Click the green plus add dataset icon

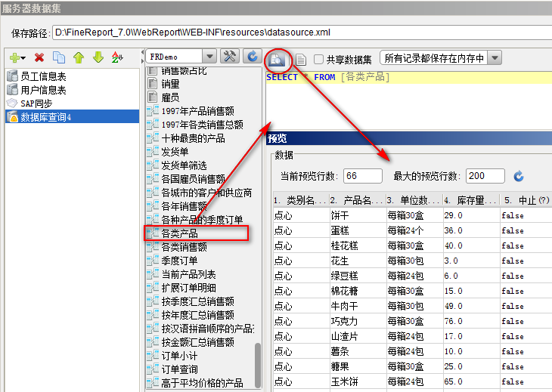(15, 57)
